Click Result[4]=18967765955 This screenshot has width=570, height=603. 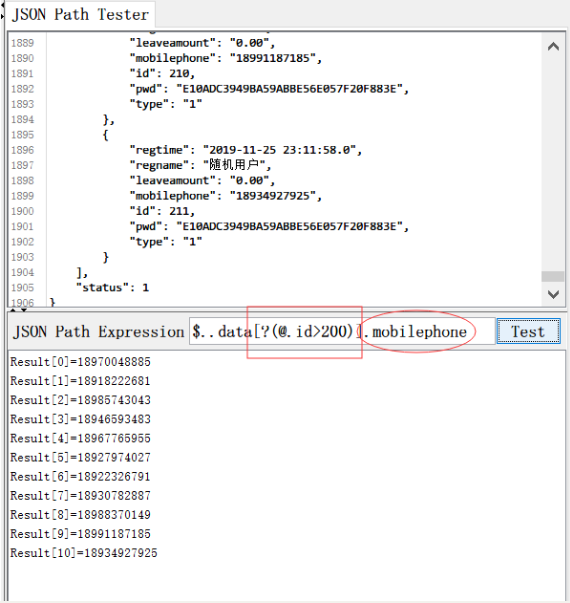(80, 438)
